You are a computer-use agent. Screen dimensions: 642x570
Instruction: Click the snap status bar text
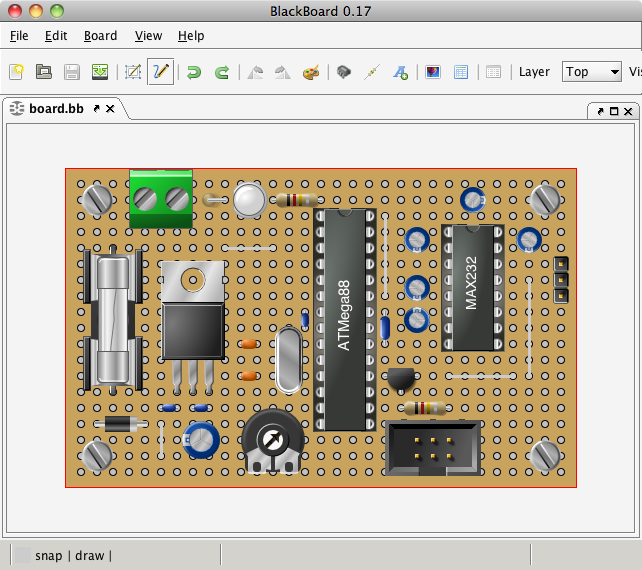tap(49, 556)
